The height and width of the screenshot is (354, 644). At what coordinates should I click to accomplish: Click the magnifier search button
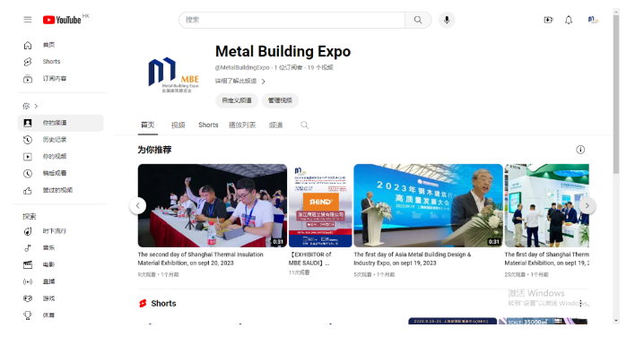pos(418,20)
